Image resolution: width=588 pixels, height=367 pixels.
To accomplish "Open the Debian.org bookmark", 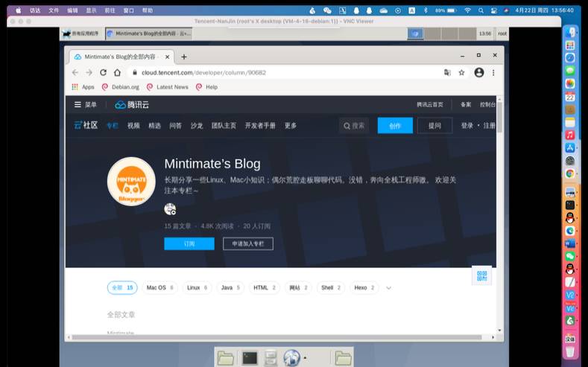I will coord(121,87).
